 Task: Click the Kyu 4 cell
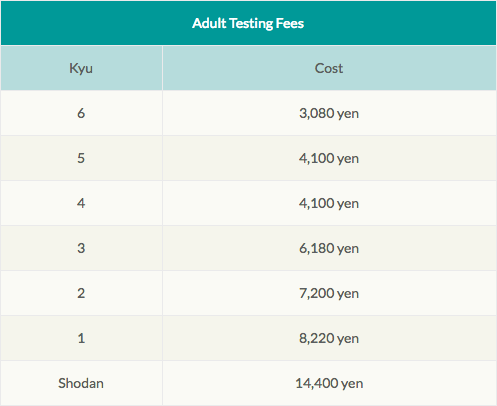81,203
